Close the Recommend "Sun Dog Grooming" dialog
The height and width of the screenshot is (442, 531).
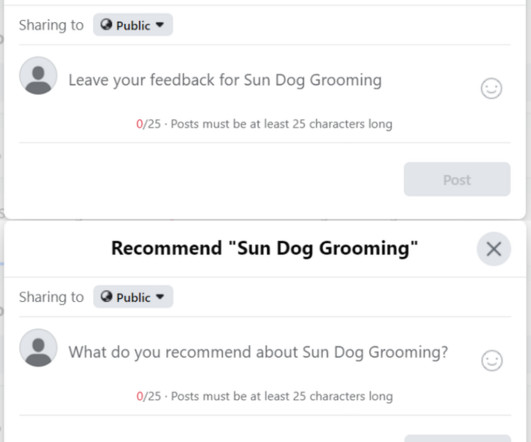494,249
